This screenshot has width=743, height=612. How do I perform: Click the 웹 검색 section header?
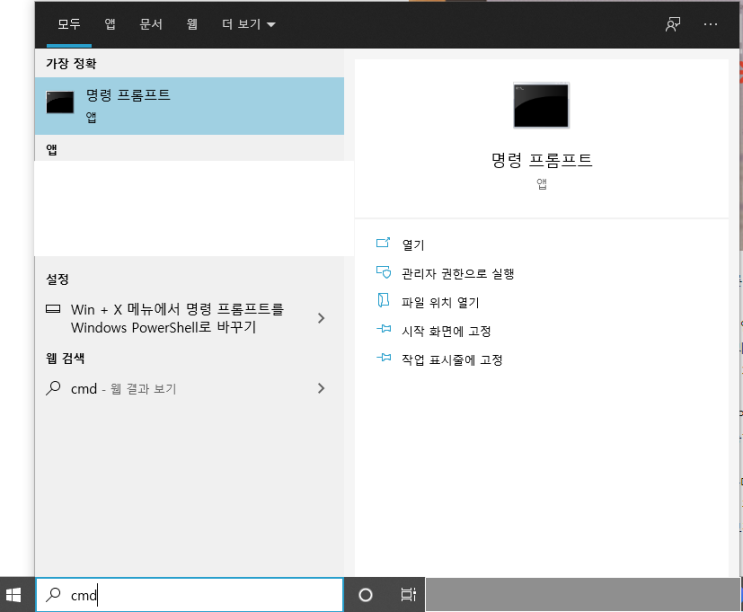[x=65, y=358]
